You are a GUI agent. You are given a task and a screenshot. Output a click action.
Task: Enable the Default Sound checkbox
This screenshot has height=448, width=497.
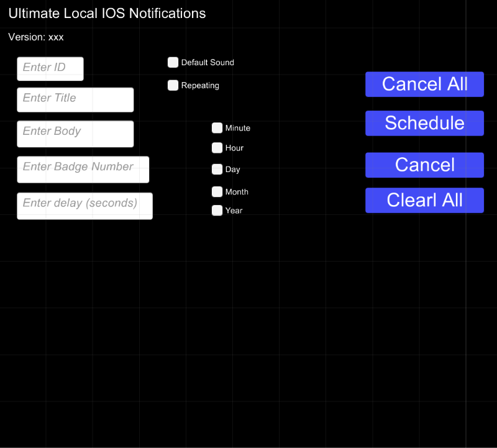(173, 63)
